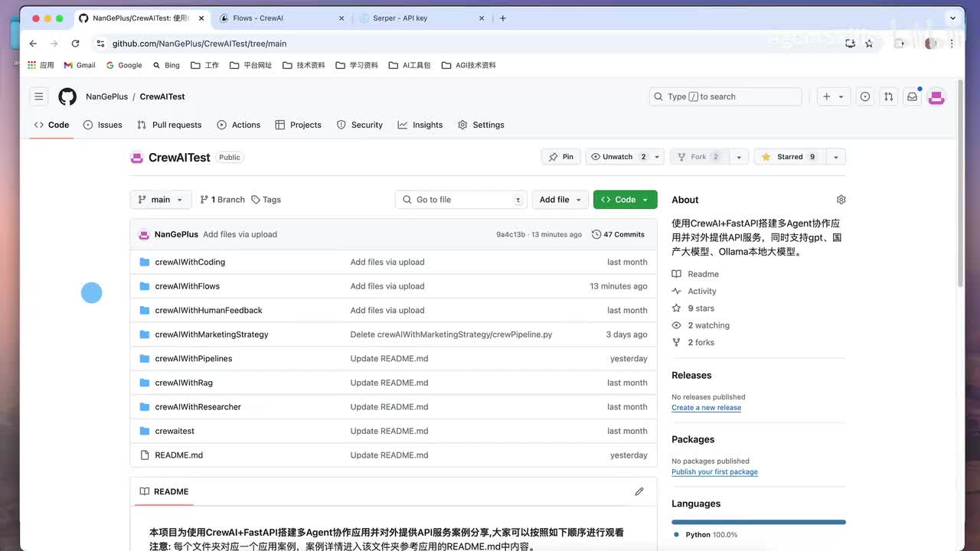Open the README.md file

tap(179, 455)
